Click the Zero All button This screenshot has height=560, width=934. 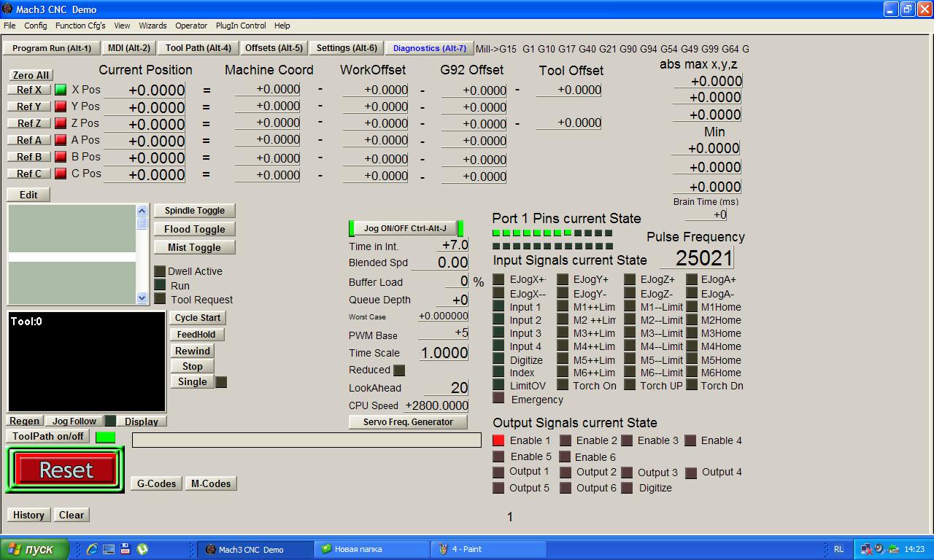coord(31,75)
